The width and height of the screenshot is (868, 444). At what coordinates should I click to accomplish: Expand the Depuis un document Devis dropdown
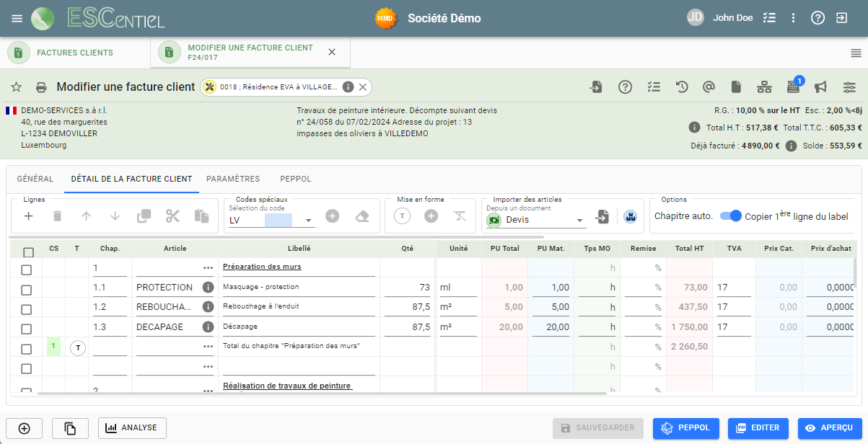click(579, 221)
